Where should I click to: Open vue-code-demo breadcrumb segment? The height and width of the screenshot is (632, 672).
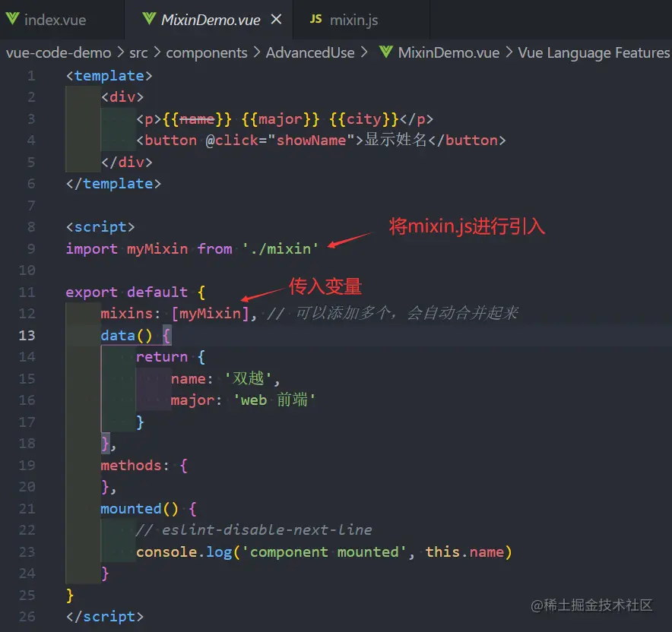pos(59,52)
